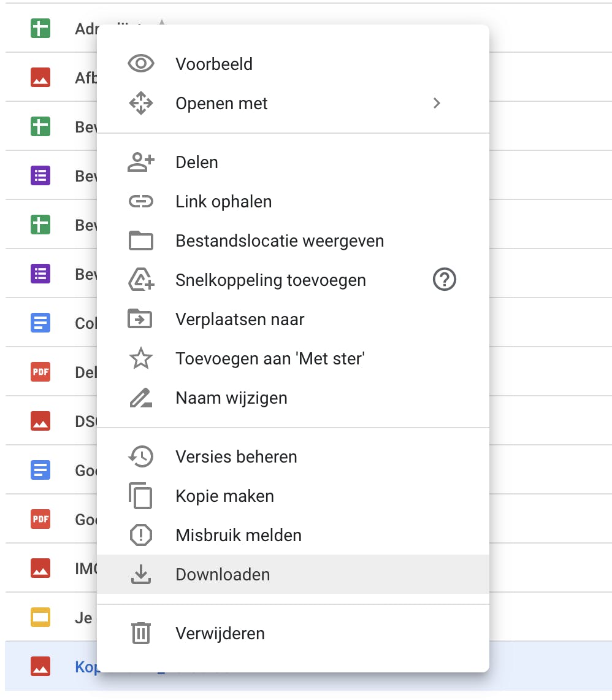Click the Drive shortcut icon for Snelkoppeling toevoegen
The width and height of the screenshot is (612, 700).
tap(141, 280)
